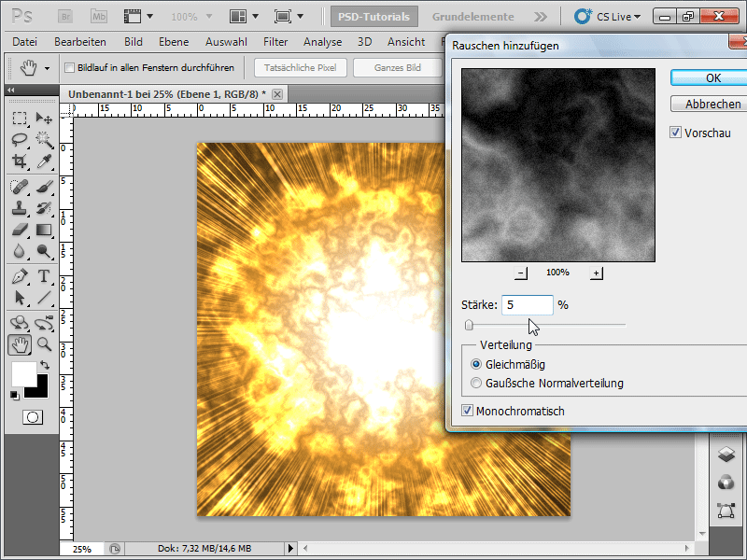Open the Ansicht menu

pos(406,42)
